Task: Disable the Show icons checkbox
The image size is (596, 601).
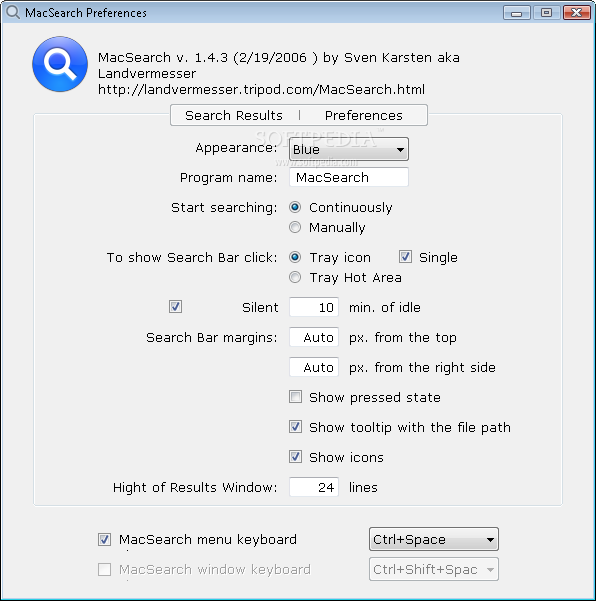Action: pos(296,457)
